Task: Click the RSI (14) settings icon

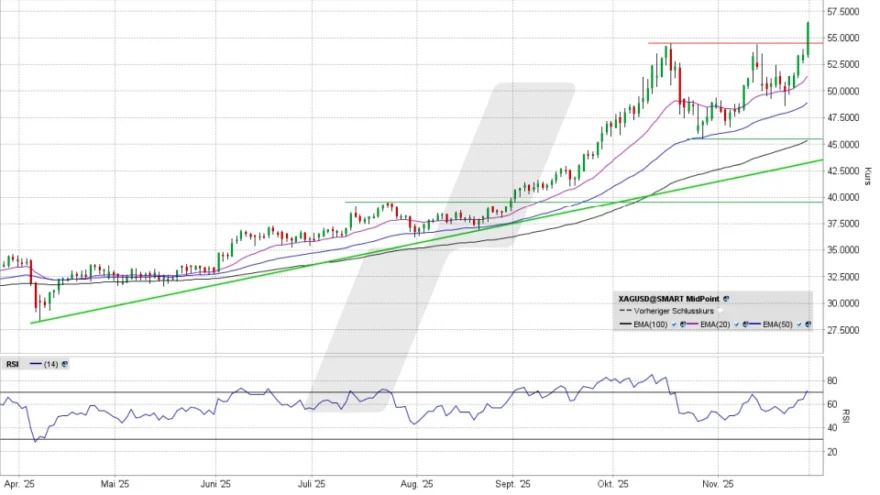Action: pyautogui.click(x=65, y=364)
